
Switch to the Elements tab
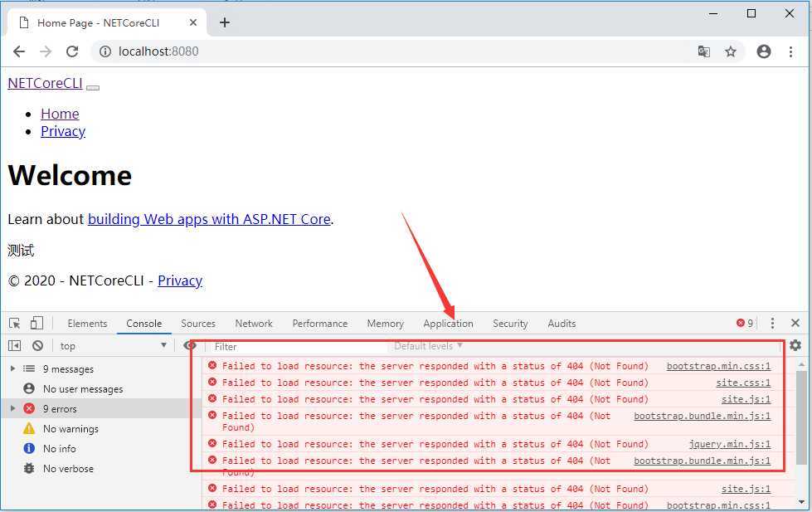[x=87, y=324]
